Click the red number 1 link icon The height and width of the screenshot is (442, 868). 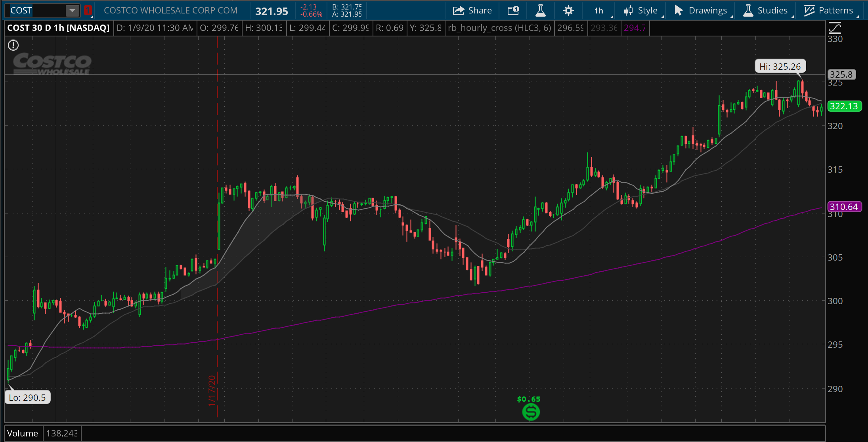coord(88,11)
